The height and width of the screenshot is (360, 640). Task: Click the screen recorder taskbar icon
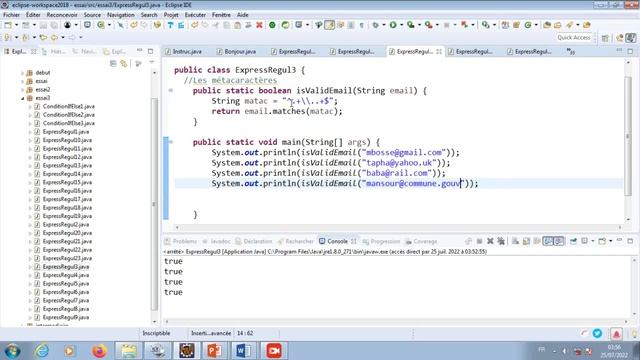pos(273,351)
